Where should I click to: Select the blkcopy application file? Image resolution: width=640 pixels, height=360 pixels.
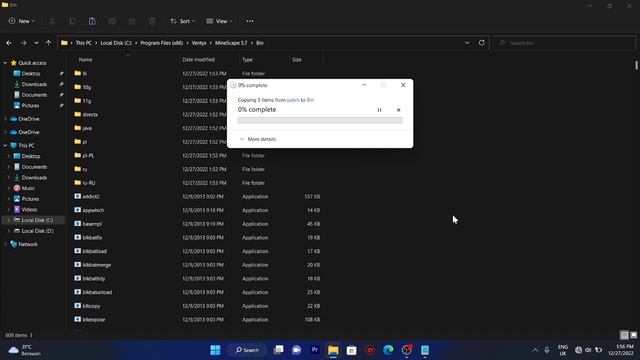(91, 306)
